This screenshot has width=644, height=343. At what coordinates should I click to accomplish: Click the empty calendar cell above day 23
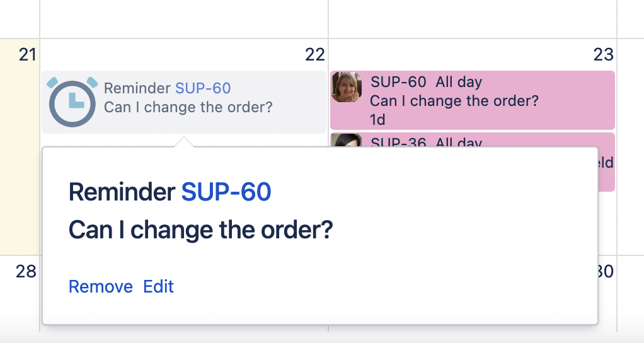[472, 18]
